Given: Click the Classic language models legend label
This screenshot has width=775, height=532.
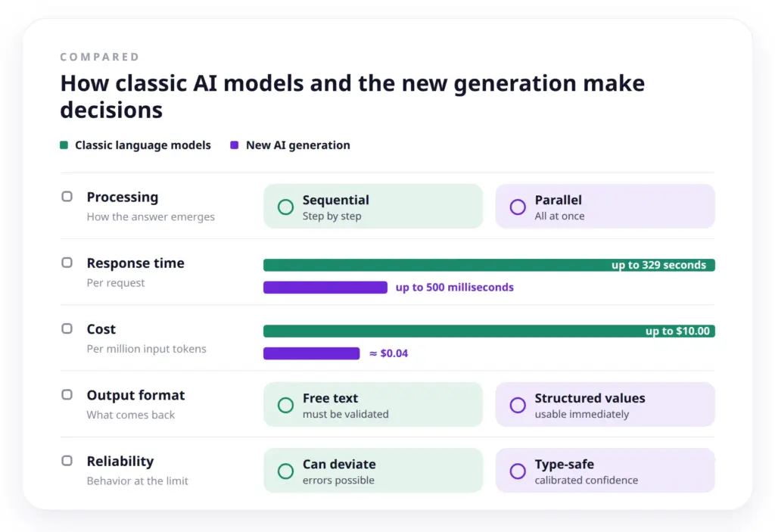Looking at the screenshot, I should coord(143,145).
